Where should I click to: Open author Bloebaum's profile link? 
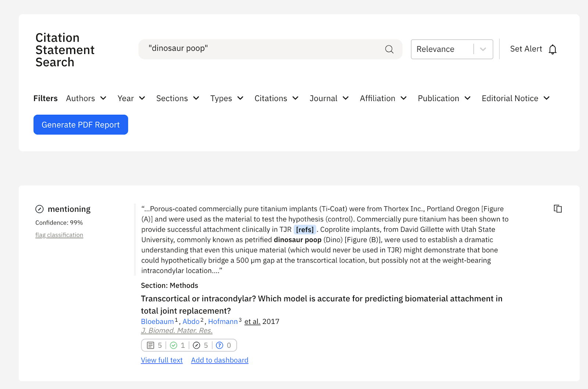point(157,322)
